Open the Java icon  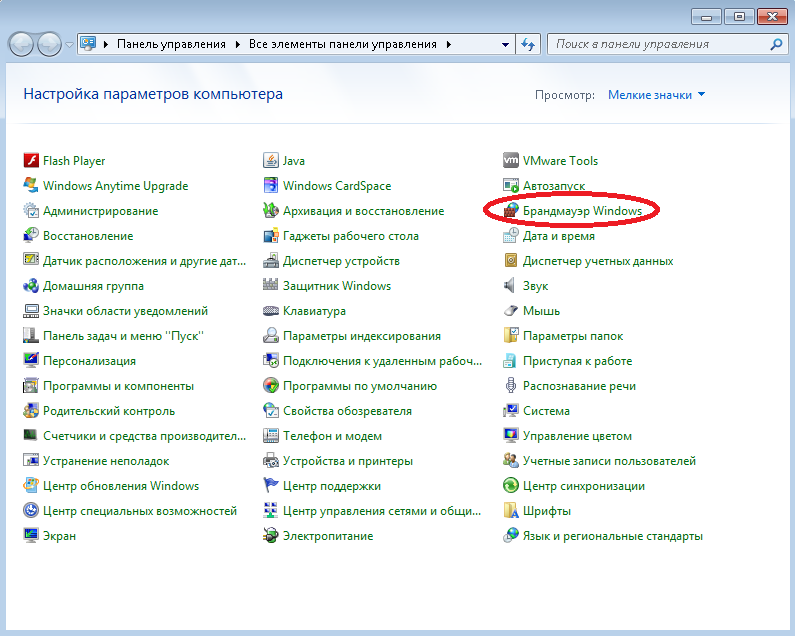271,161
